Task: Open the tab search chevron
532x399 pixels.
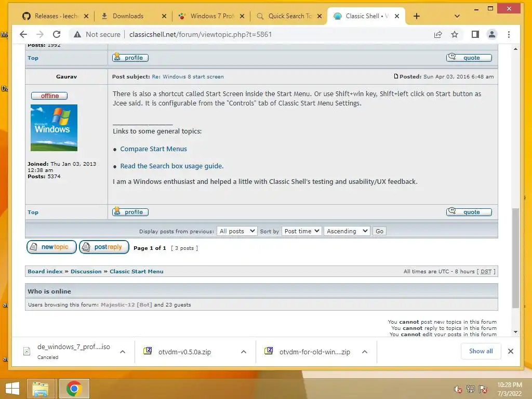Action: coord(457,16)
